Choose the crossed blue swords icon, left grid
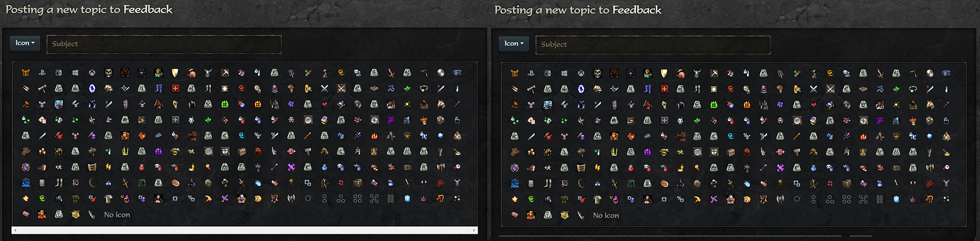 pyautogui.click(x=324, y=89)
